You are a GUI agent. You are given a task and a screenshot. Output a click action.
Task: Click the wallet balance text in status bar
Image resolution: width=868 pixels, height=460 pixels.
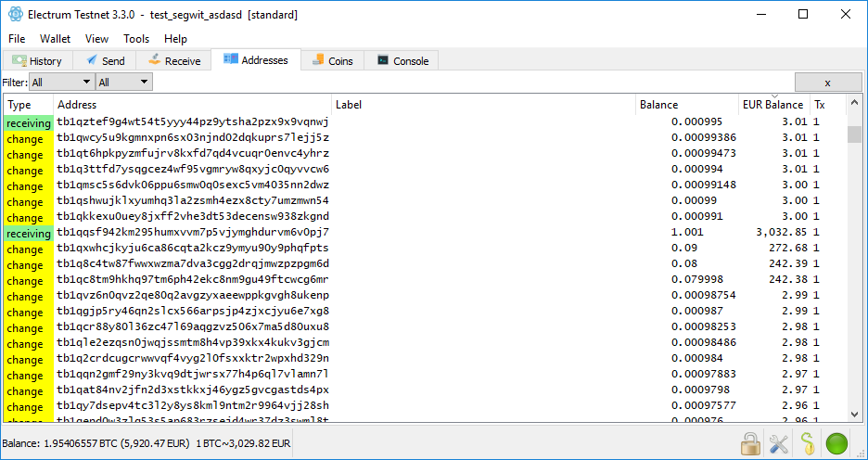147,443
